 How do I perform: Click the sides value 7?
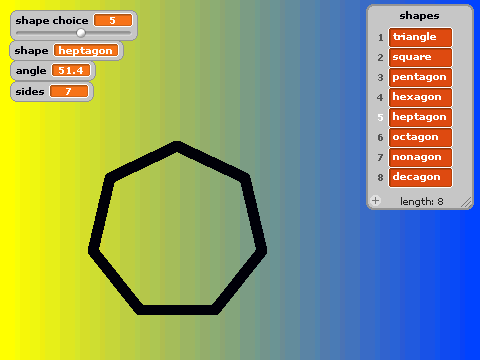[x=69, y=91]
